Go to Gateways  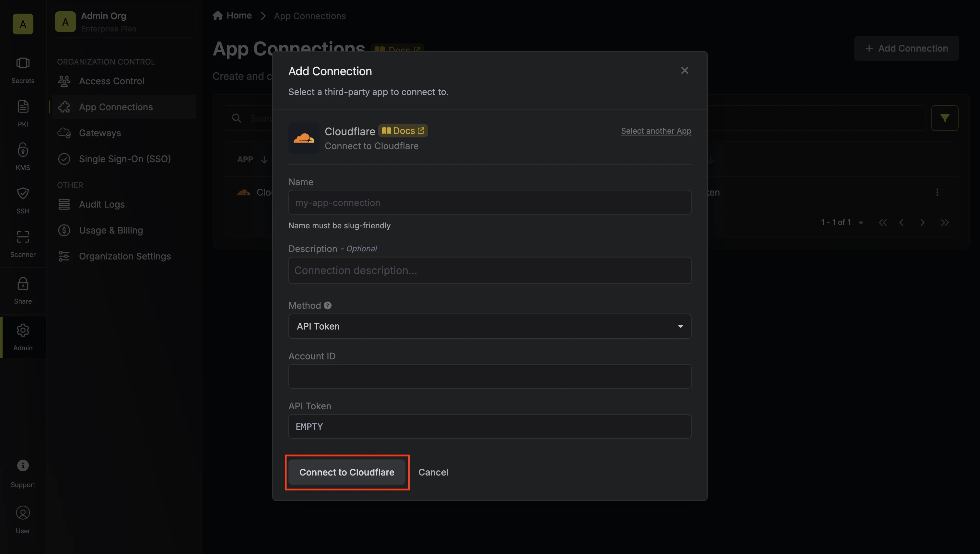coord(124,133)
